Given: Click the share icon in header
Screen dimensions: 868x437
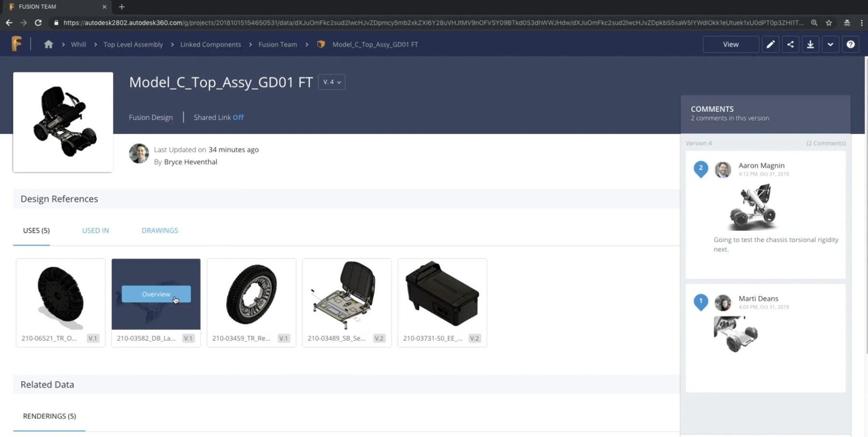Looking at the screenshot, I should click(790, 44).
